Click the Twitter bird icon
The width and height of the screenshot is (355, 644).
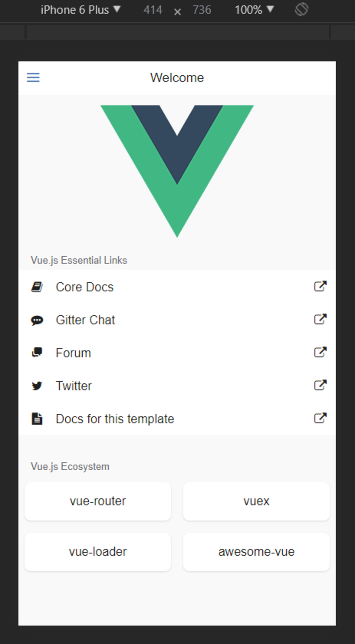pos(37,386)
